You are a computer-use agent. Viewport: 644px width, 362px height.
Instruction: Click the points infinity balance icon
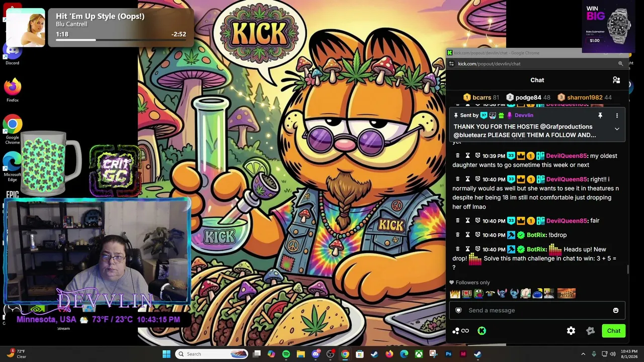[461, 331]
